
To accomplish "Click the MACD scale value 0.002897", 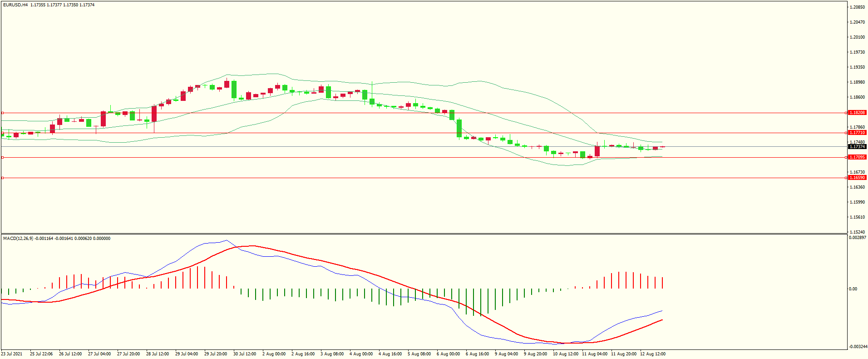I will pos(858,238).
